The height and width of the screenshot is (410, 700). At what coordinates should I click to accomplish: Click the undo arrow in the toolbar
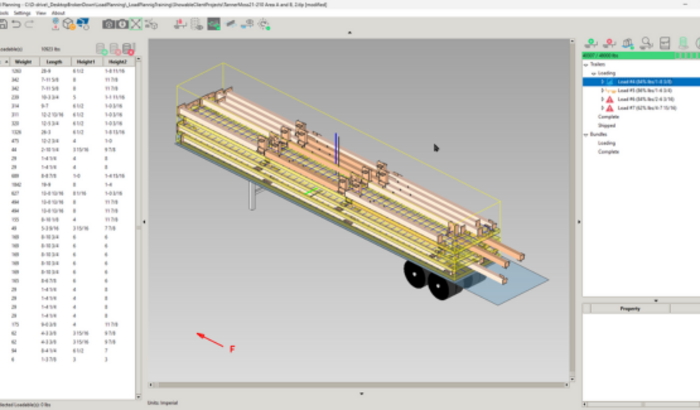point(16,23)
